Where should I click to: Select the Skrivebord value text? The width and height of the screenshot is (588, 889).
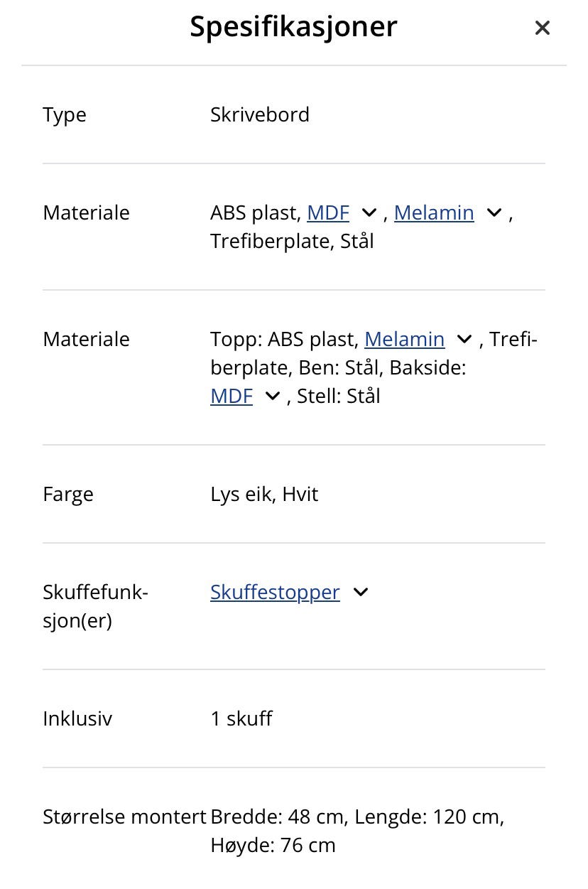(260, 114)
